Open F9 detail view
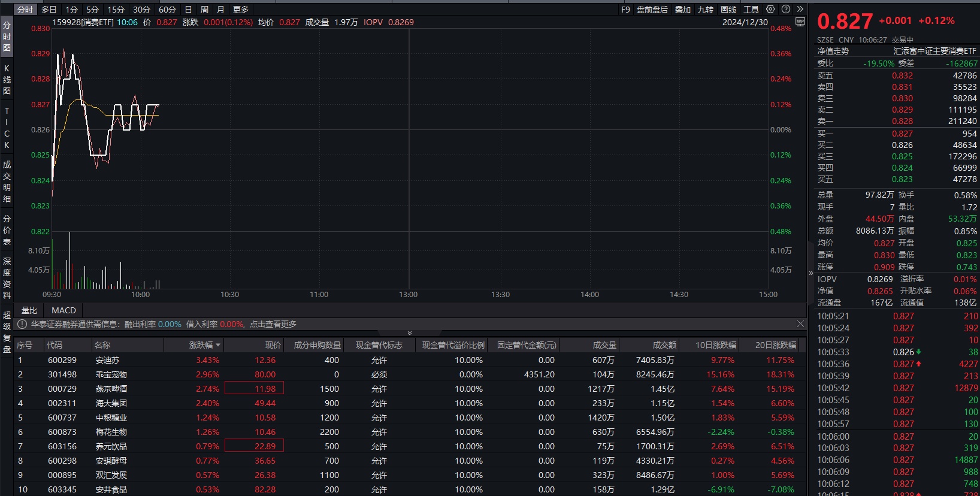This screenshot has height=496, width=980. [x=625, y=10]
